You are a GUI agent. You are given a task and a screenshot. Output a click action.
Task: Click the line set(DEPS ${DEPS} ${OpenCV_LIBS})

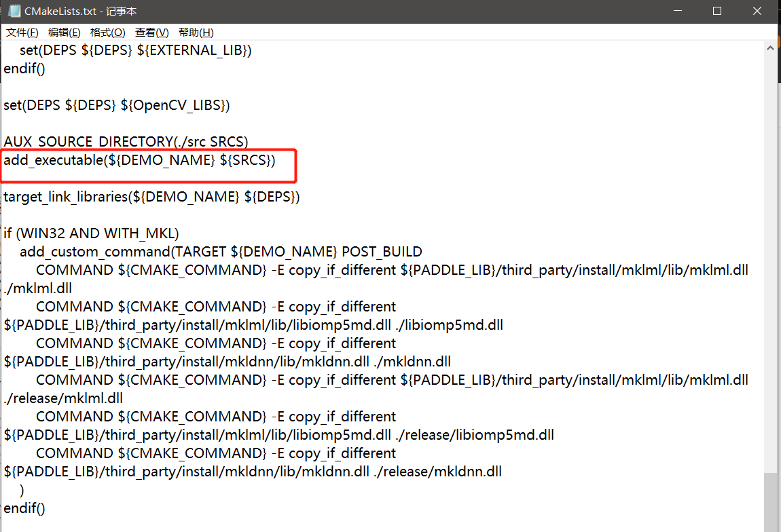click(x=117, y=105)
